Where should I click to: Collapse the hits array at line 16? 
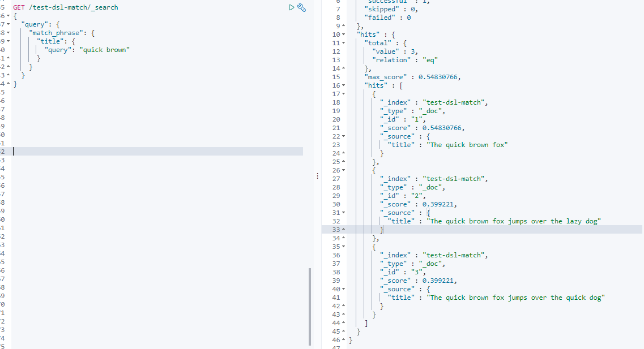click(x=344, y=85)
